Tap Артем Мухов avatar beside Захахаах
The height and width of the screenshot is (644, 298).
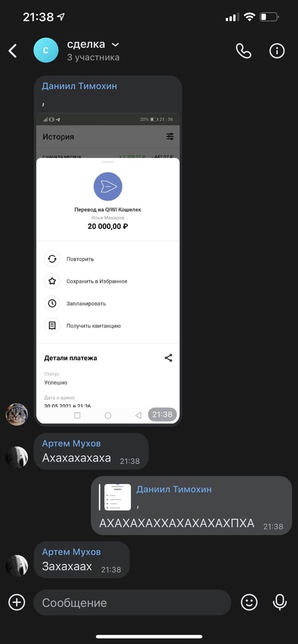point(17,566)
